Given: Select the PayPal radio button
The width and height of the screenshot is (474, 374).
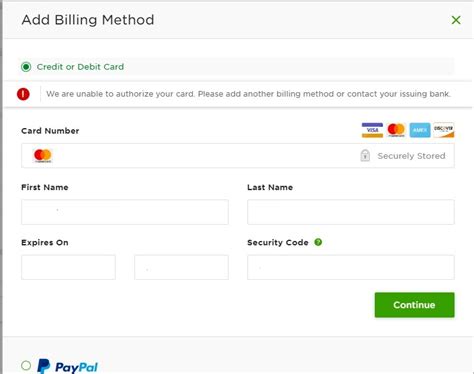Looking at the screenshot, I should [26, 365].
